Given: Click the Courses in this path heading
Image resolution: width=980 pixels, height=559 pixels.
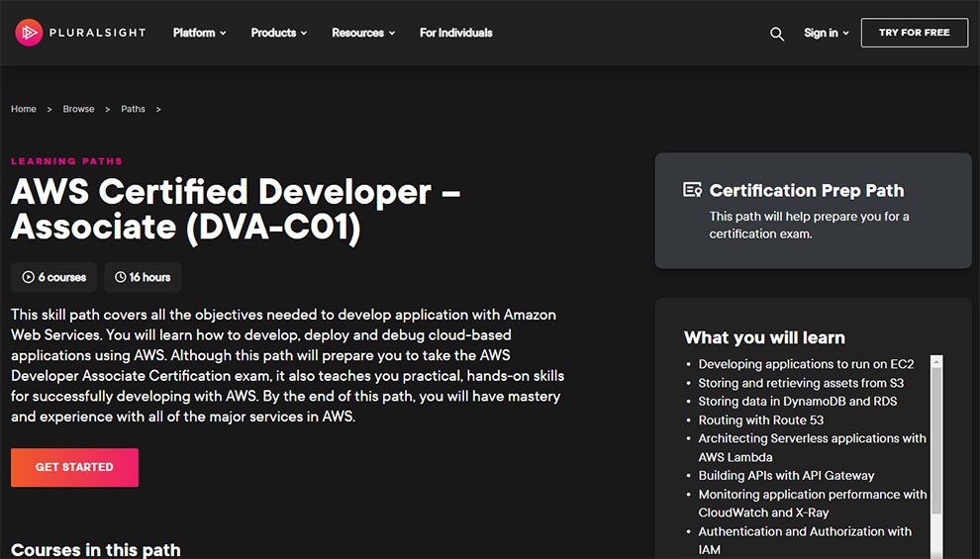Looking at the screenshot, I should [x=96, y=550].
